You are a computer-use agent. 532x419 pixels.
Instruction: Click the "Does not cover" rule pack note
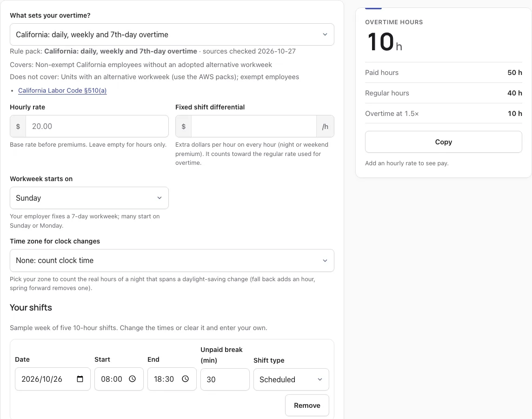click(x=154, y=77)
